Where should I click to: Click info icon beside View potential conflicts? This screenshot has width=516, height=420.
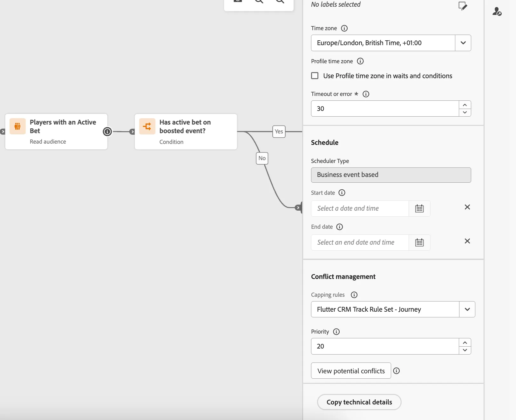click(397, 371)
